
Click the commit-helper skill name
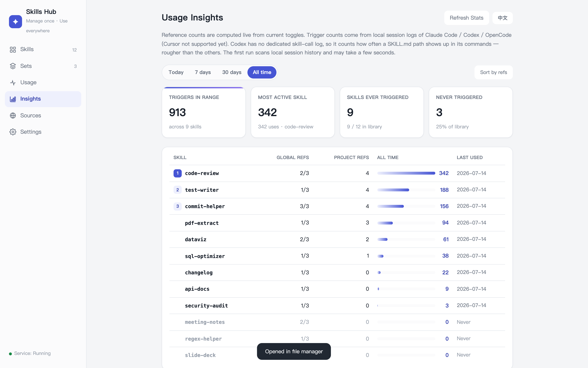(x=205, y=206)
